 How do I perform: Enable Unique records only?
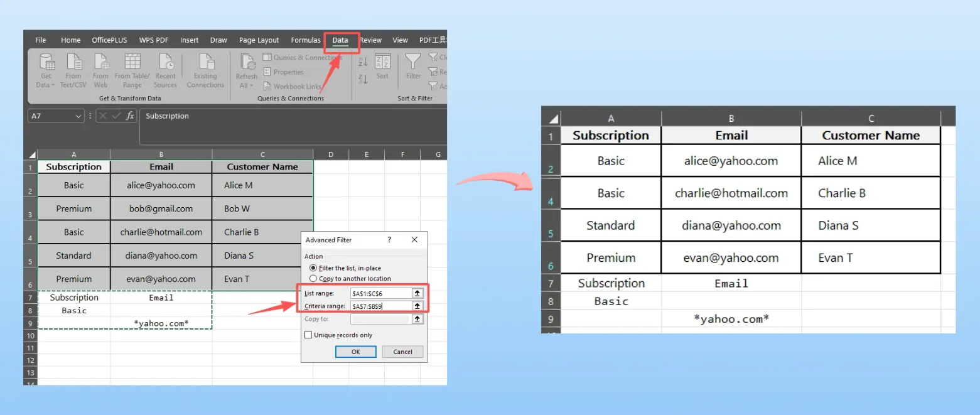pos(308,335)
